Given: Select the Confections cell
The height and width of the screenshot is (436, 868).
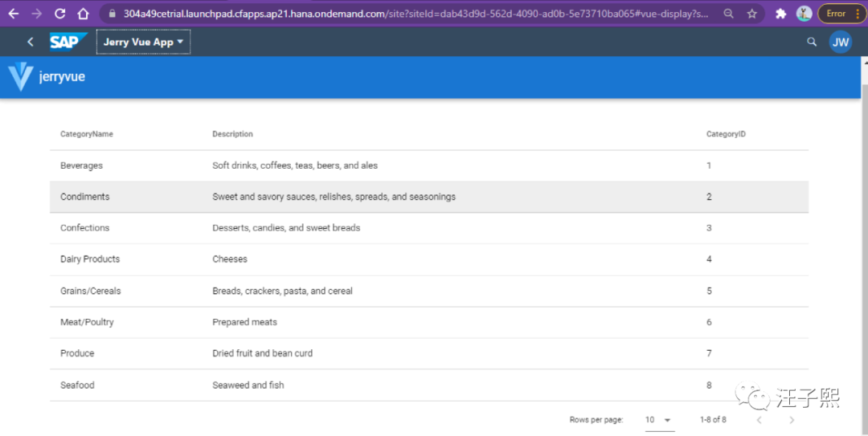Looking at the screenshot, I should click(x=84, y=227).
